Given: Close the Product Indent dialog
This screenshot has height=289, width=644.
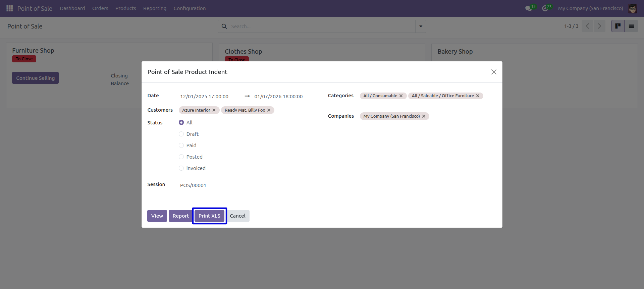Looking at the screenshot, I should tap(494, 72).
